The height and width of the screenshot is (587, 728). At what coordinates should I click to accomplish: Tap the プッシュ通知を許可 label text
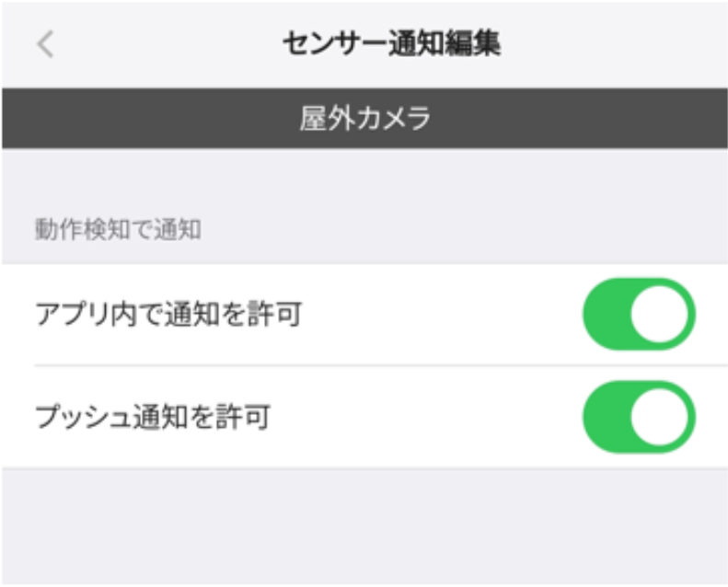click(152, 417)
